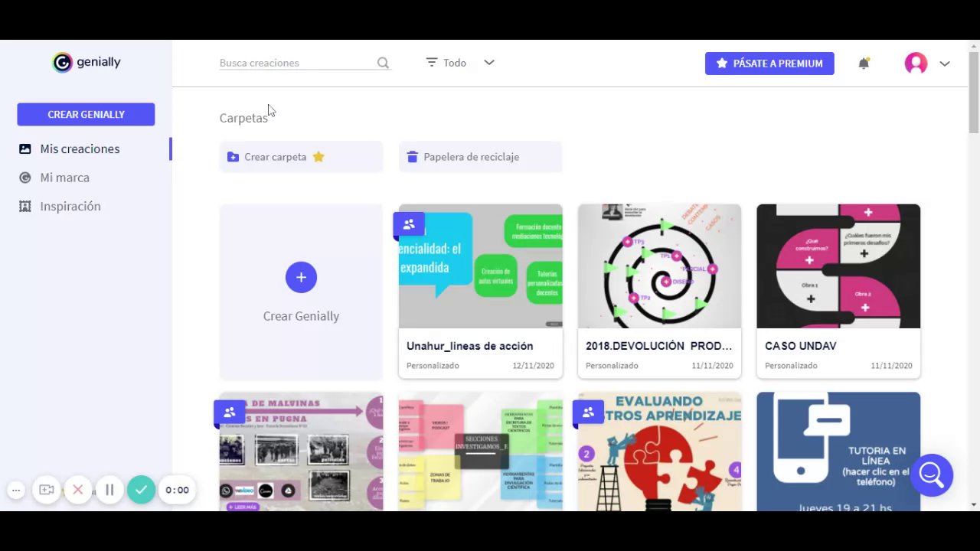980x551 pixels.
Task: Open the Tutoria en línea thumbnail
Action: pyautogui.click(x=838, y=452)
